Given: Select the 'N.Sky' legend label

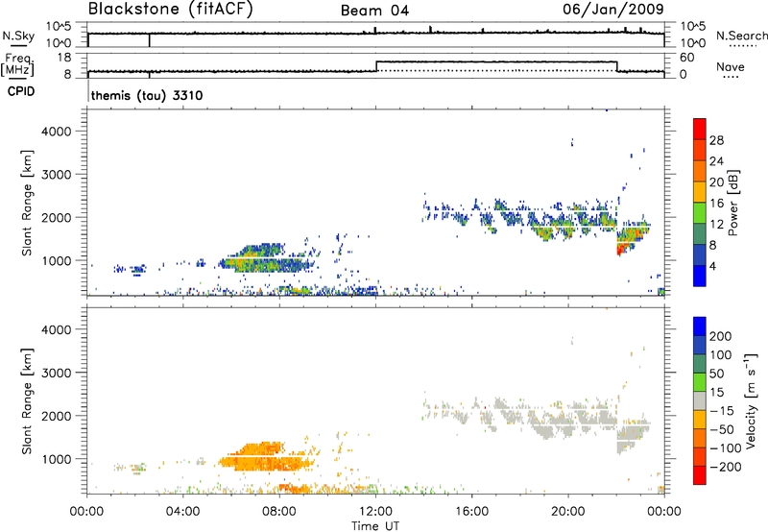Looking at the screenshot, I should 18,36.
